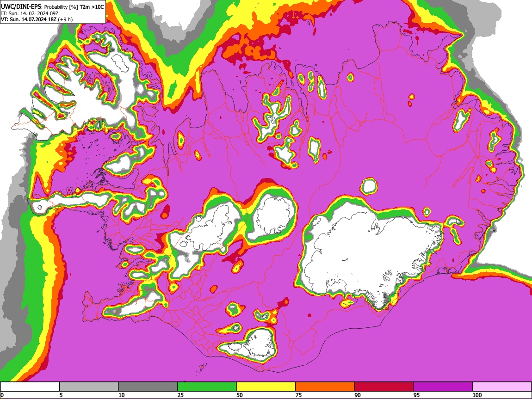532x399 pixels.
Task: Click the green 25–50% legend swatch
Action: [x=207, y=387]
